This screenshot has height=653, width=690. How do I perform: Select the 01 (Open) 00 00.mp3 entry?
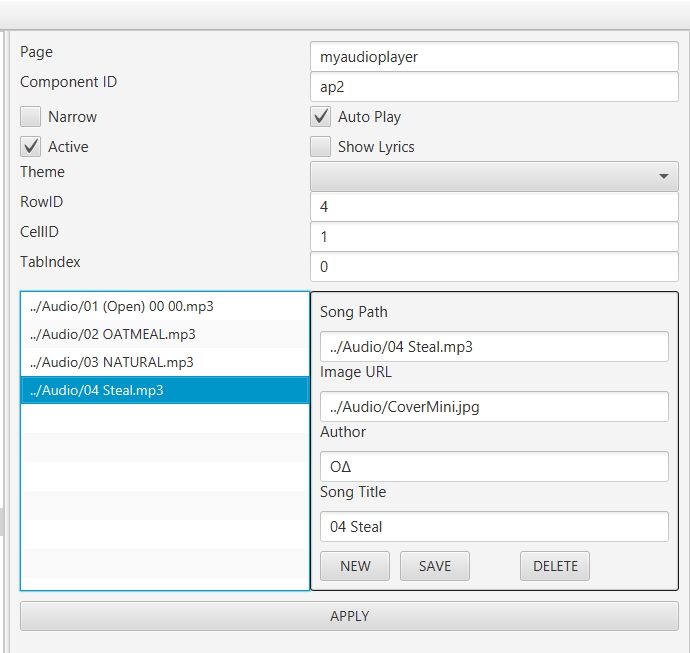coord(122,306)
